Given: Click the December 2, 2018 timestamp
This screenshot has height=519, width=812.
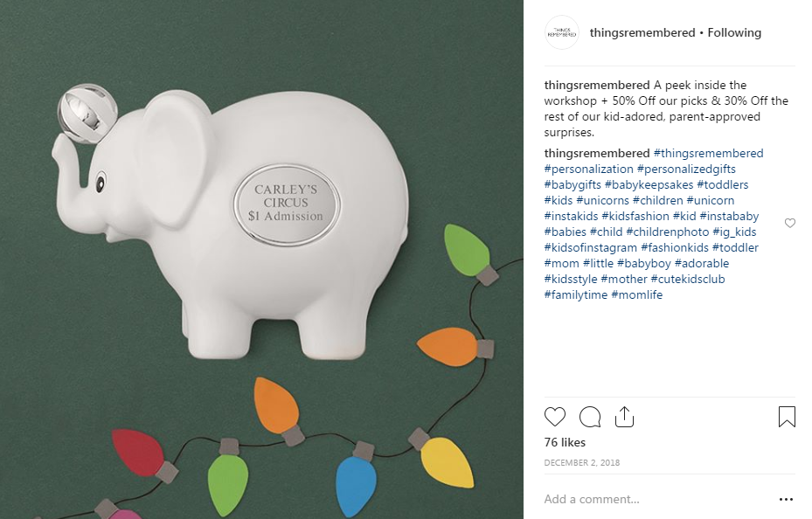Looking at the screenshot, I should point(582,462).
